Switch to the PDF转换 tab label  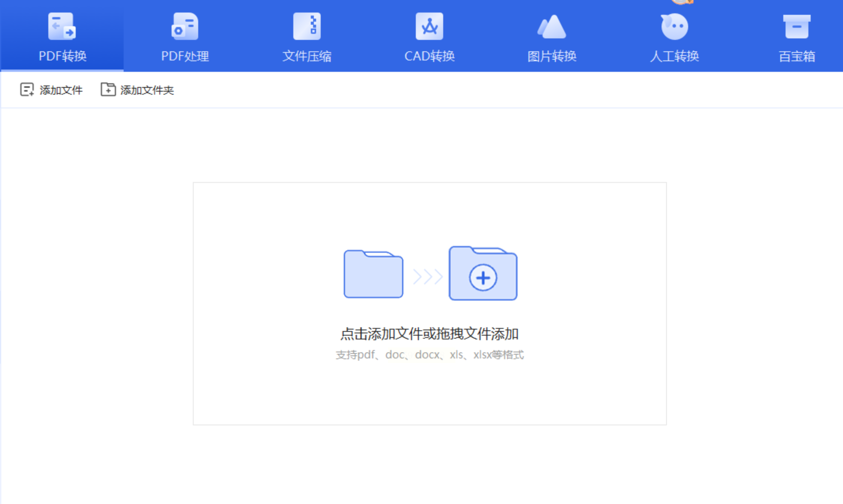tap(63, 56)
